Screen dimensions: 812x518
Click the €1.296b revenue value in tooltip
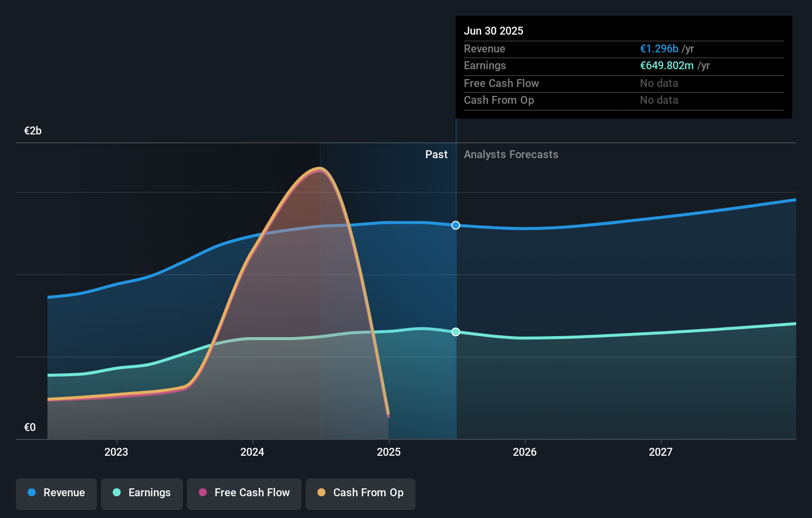coord(659,49)
